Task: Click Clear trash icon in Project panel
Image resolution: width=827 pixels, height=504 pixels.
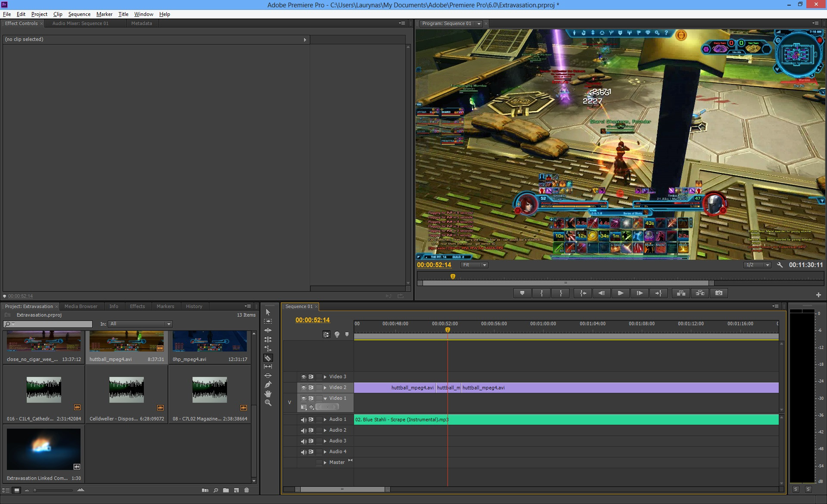Action: 247,490
